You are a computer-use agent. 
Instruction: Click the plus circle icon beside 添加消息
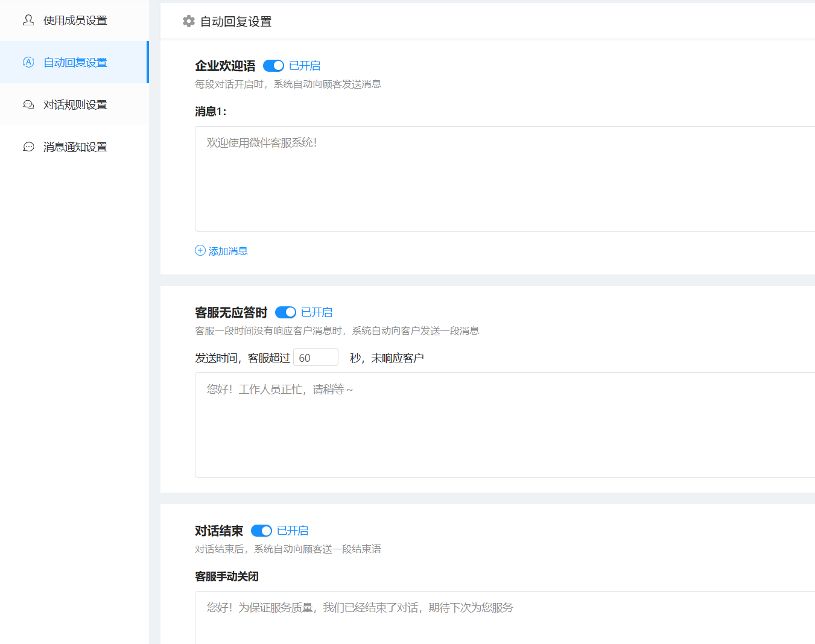[x=200, y=250]
